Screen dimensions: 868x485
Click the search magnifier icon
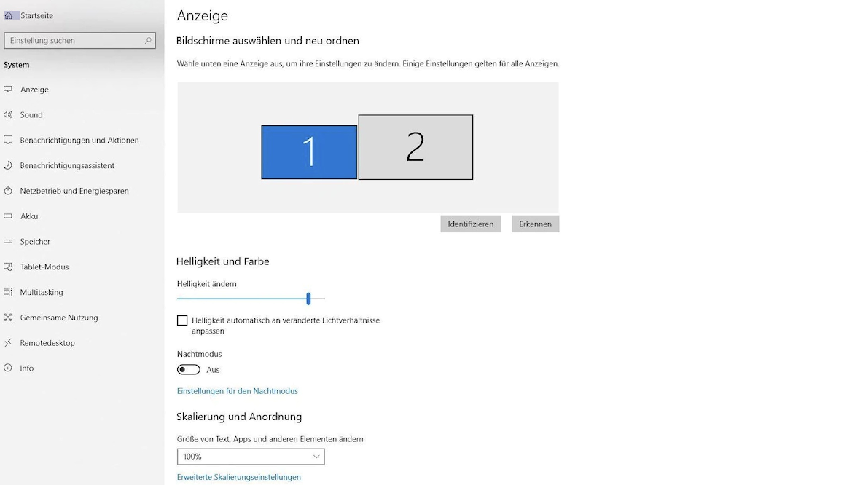pyautogui.click(x=148, y=40)
